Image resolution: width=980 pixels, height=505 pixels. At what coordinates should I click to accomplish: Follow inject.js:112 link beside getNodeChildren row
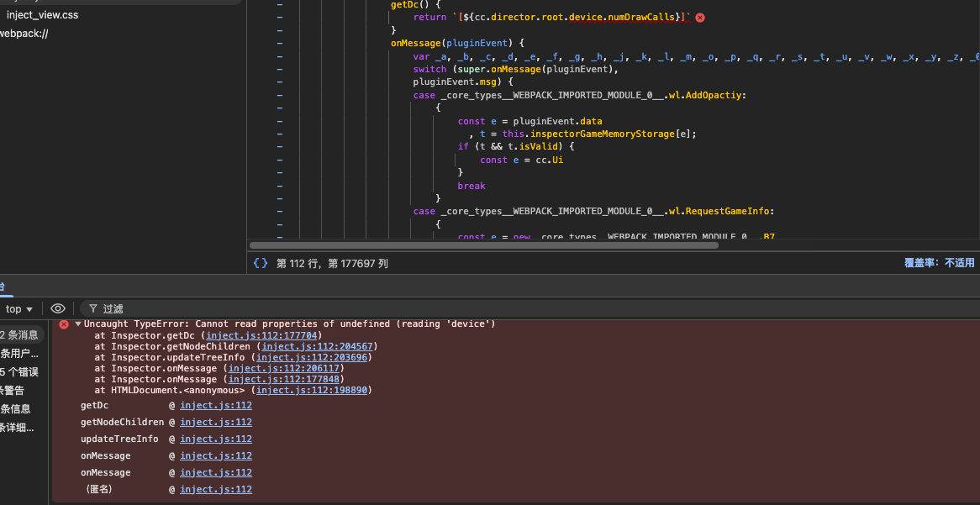[x=216, y=422]
